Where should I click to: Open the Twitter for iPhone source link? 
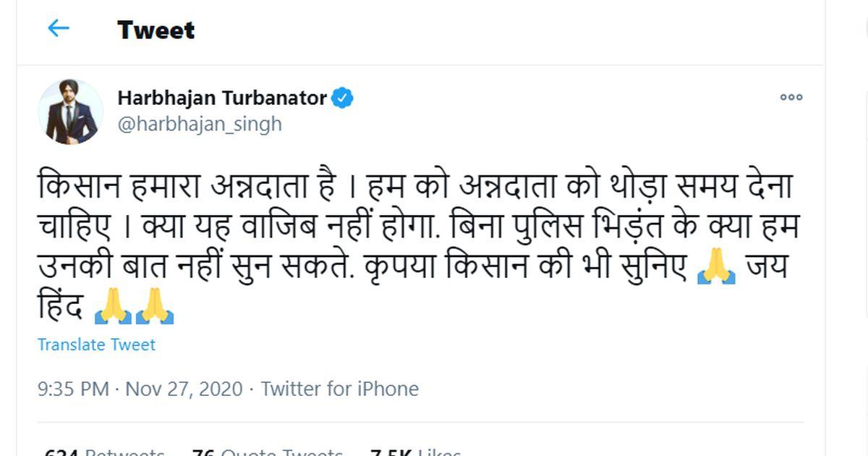point(339,389)
